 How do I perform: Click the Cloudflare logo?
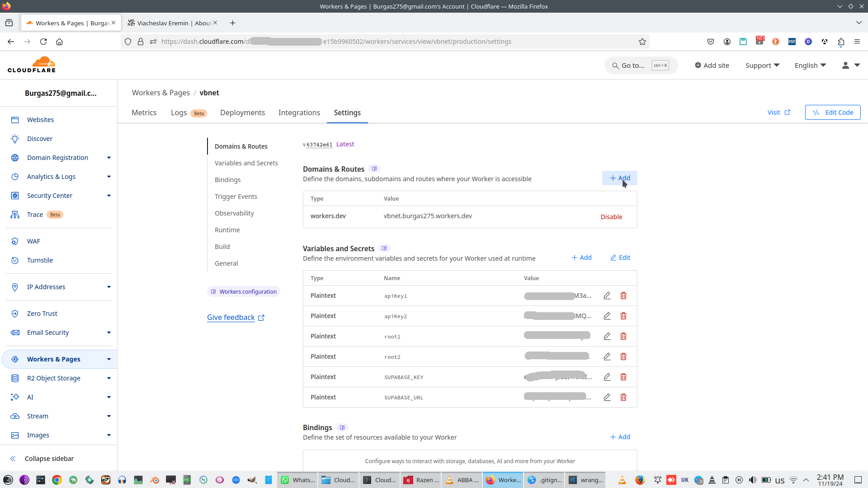pyautogui.click(x=32, y=65)
